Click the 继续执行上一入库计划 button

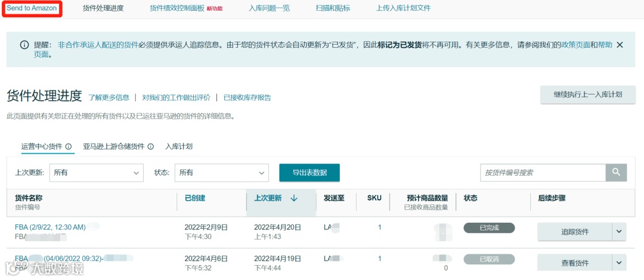588,95
